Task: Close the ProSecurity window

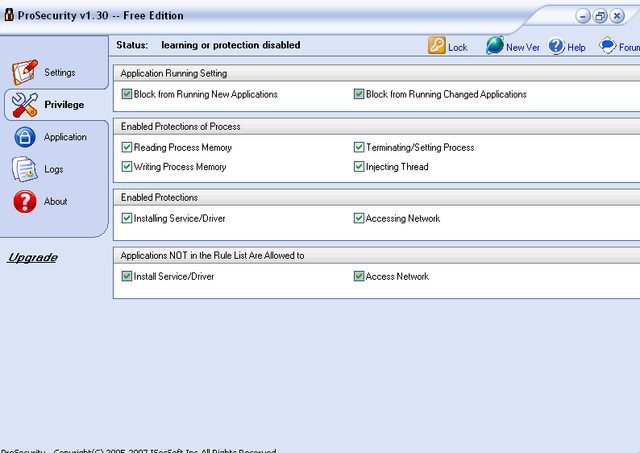Action: coord(617,16)
